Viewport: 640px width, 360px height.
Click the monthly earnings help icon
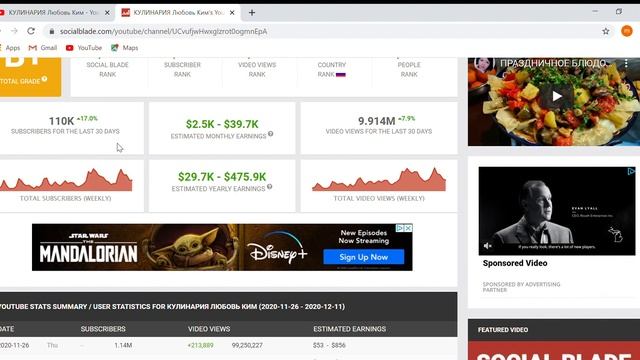[270, 134]
